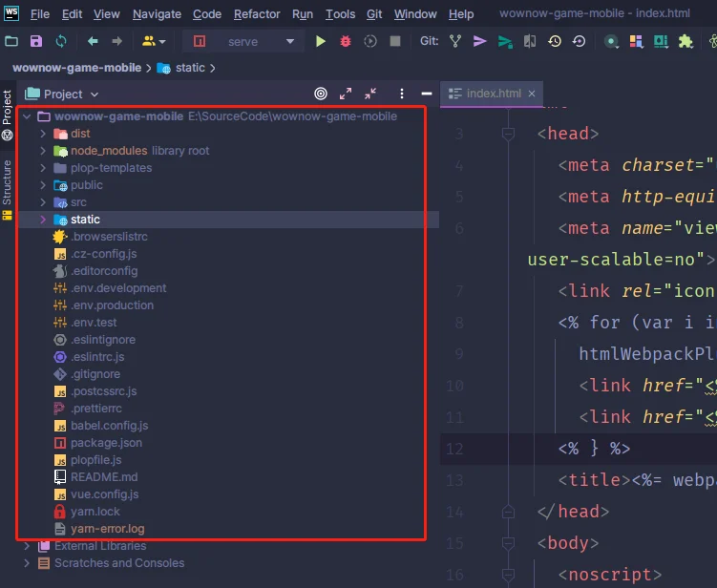
Task: Open the Git menu
Action: pyautogui.click(x=374, y=14)
